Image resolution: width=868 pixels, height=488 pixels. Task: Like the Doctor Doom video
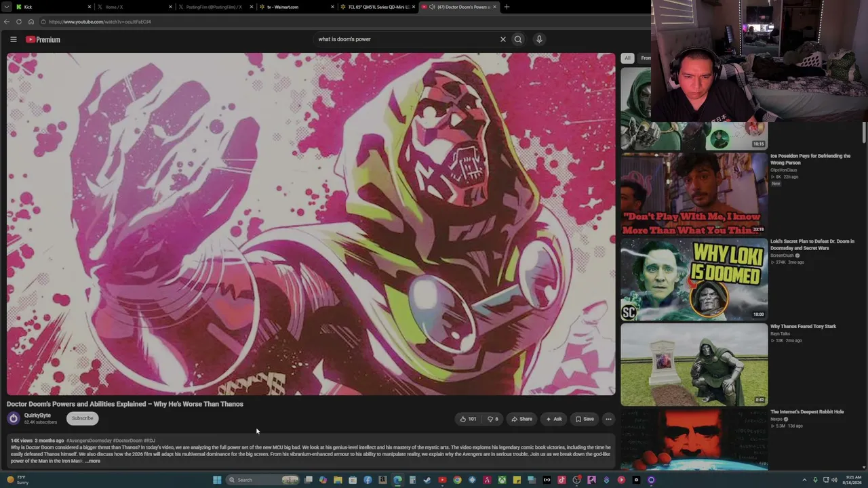468,419
